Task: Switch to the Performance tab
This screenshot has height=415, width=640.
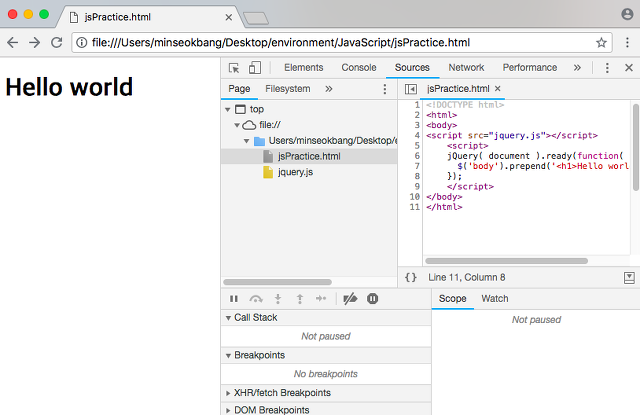Action: (530, 68)
